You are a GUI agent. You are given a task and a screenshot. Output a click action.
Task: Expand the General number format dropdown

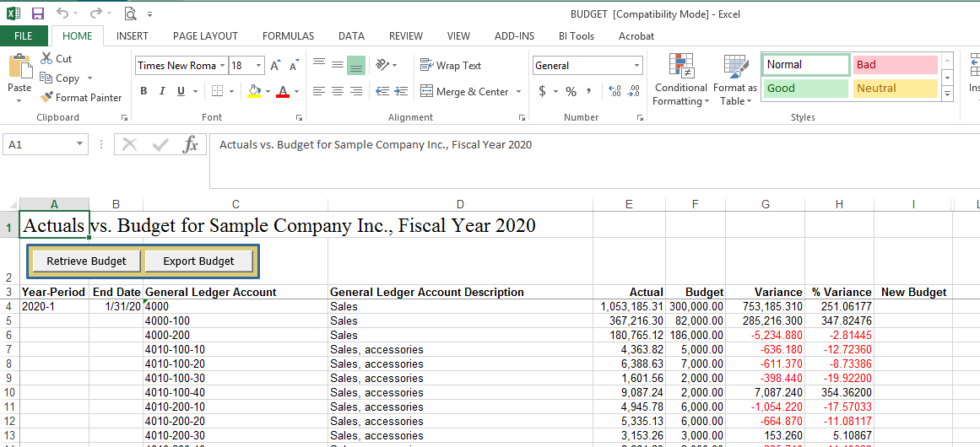(x=636, y=66)
